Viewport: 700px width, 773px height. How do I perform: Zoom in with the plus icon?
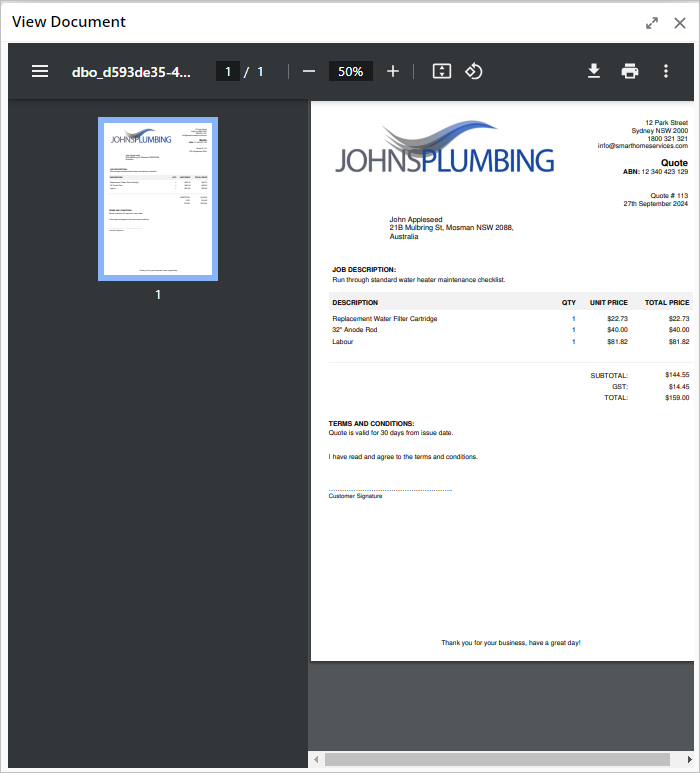393,71
